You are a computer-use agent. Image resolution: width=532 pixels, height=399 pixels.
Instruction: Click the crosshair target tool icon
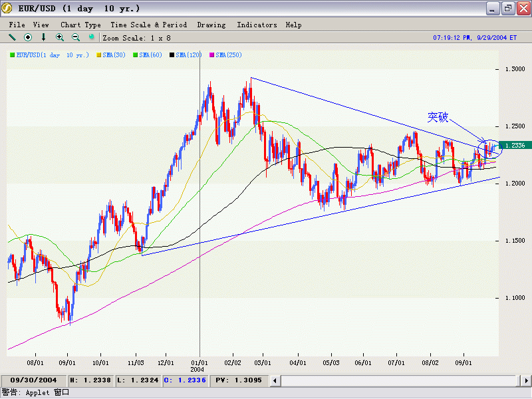[28, 37]
